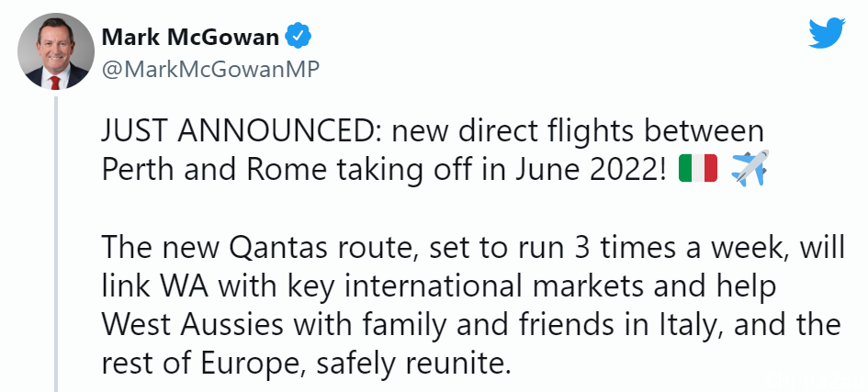868x392 pixels.
Task: Click the blue verified badge
Action: 298,37
